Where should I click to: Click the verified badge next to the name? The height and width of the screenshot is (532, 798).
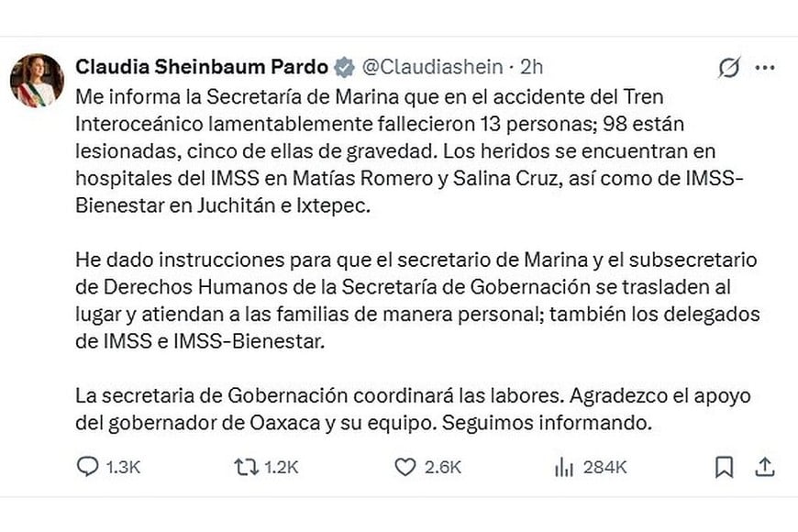345,65
